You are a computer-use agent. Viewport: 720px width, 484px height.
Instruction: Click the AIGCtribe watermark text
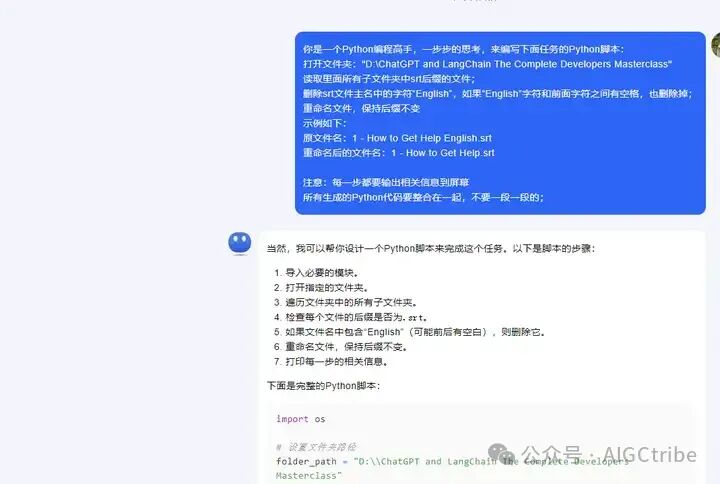(x=649, y=455)
